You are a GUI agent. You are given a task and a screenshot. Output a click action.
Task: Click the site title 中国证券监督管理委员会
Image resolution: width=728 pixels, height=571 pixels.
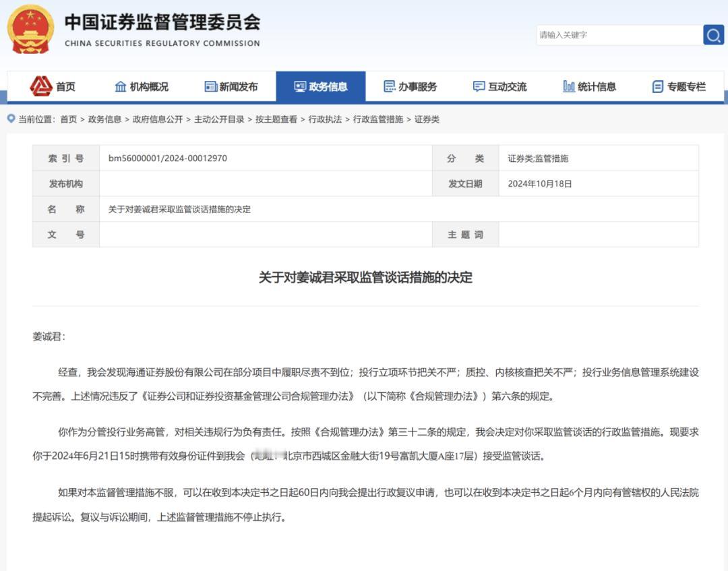(162, 22)
